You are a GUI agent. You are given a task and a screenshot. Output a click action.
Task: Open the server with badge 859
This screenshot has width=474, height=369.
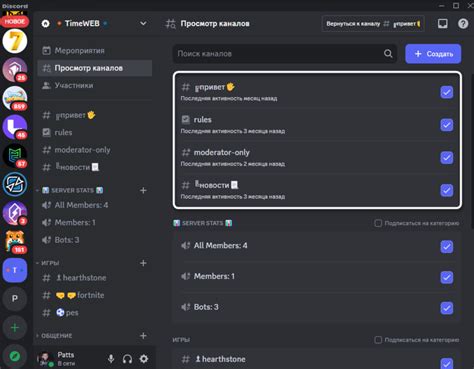15,98
